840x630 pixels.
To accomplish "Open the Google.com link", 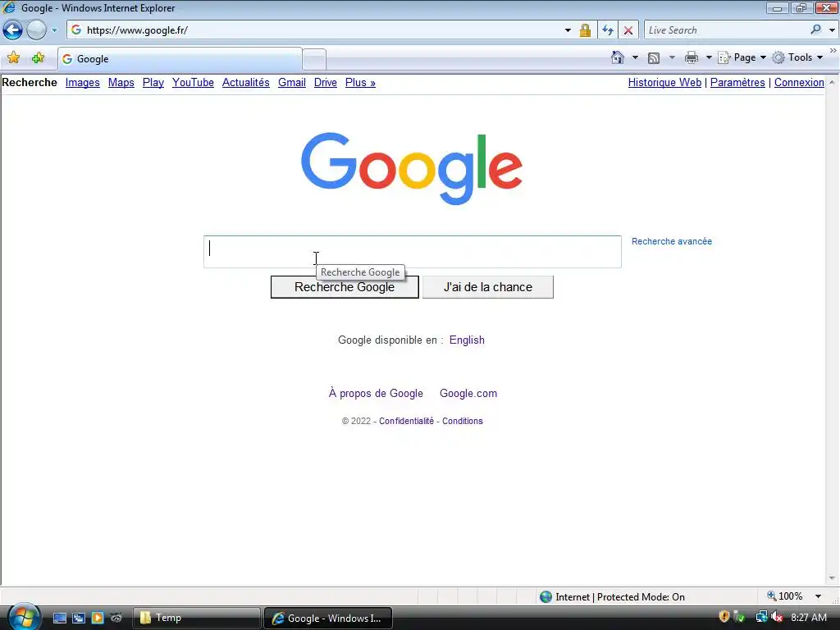I will tap(468, 393).
